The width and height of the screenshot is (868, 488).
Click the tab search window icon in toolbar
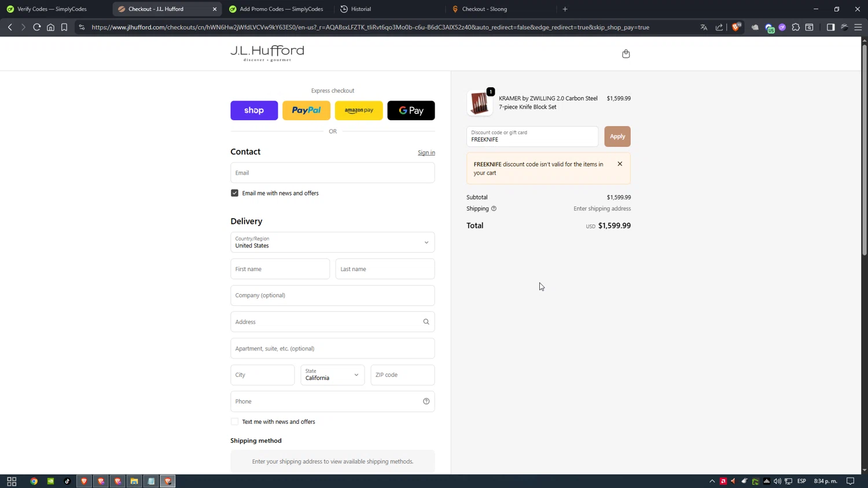[x=810, y=27]
